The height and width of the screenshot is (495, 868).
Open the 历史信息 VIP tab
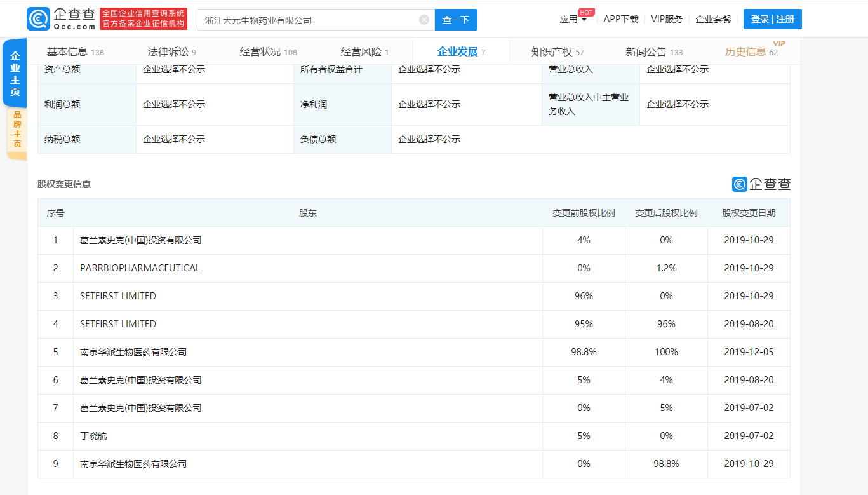[751, 52]
